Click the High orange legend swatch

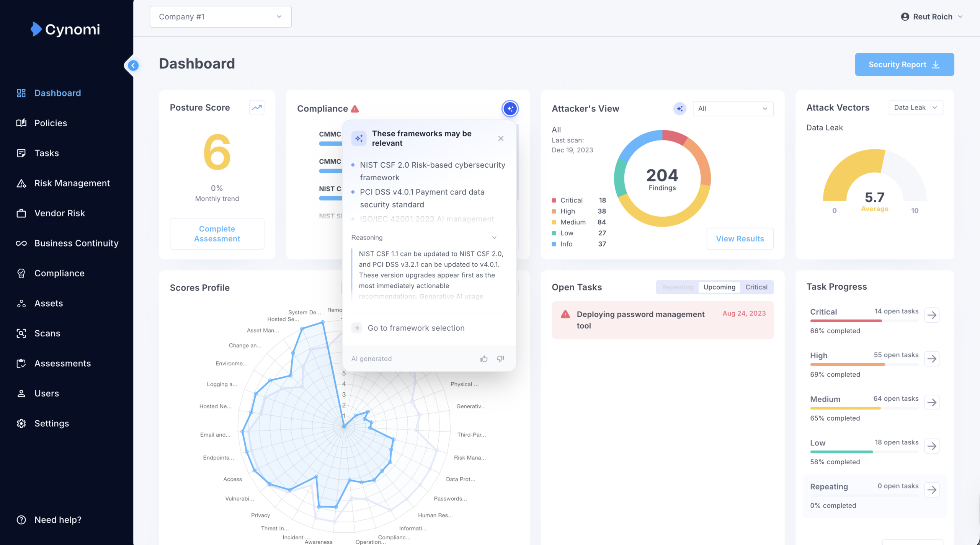coord(554,211)
